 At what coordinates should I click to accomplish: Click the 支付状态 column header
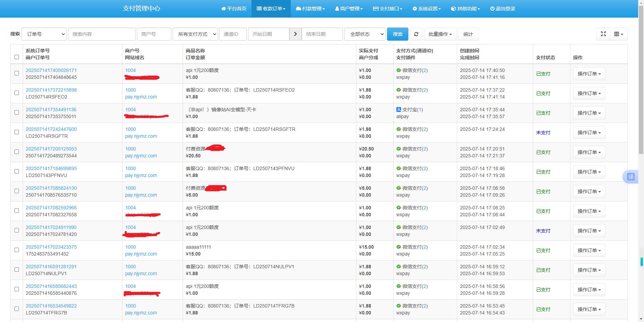click(x=546, y=58)
